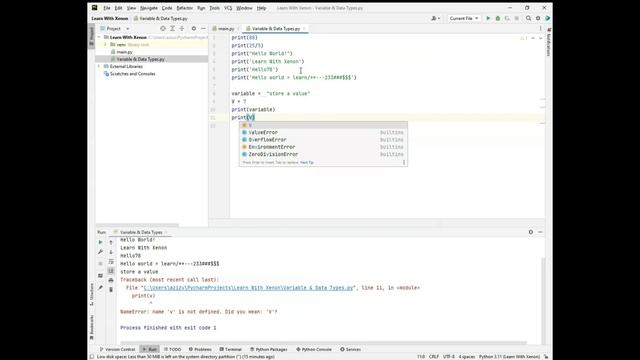This screenshot has width=640, height=360.
Task: Close the Variable & Data Types.py editor tab
Action: click(304, 29)
